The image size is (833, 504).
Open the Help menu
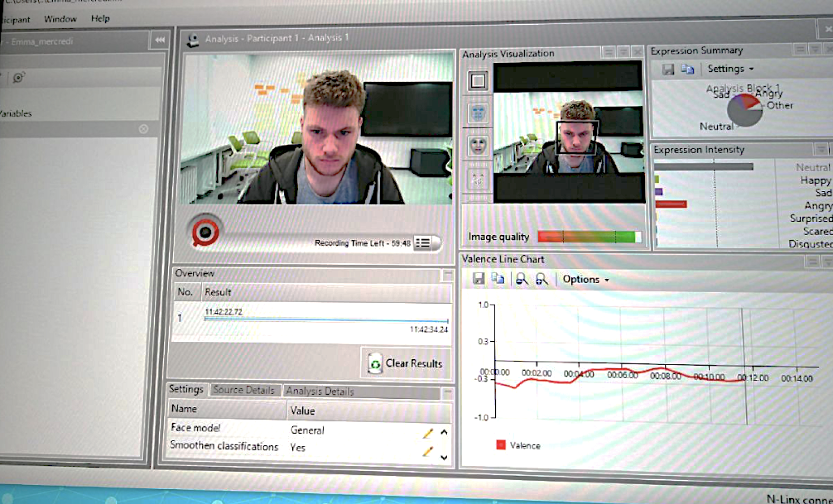[100, 18]
